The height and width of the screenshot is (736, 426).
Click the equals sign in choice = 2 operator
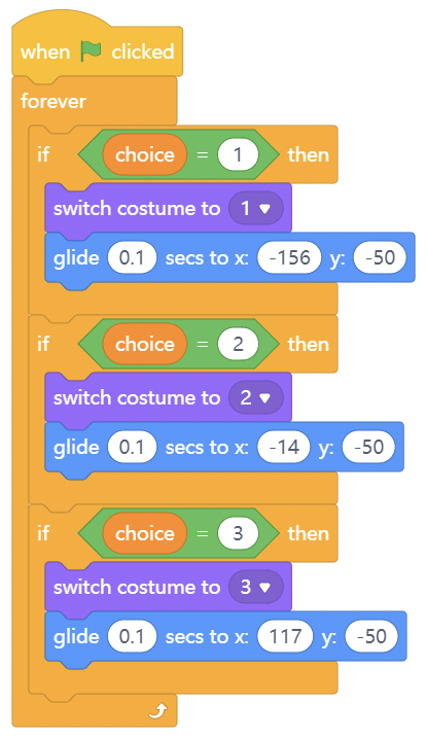(202, 344)
